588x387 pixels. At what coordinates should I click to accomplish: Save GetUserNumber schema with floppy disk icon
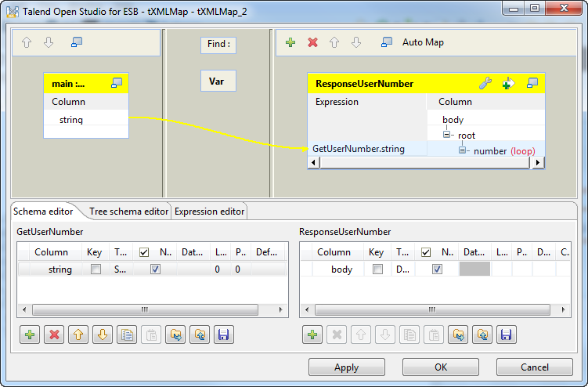click(x=224, y=335)
